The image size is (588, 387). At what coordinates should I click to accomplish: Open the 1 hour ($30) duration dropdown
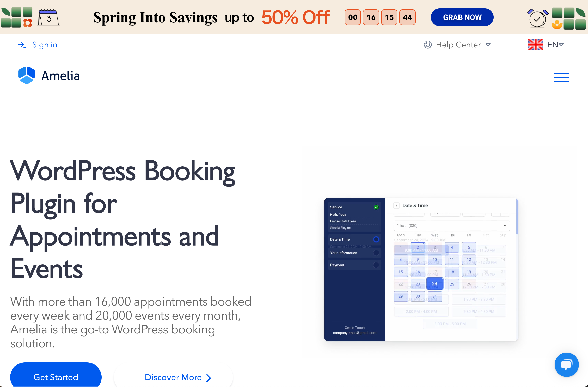click(x=452, y=226)
